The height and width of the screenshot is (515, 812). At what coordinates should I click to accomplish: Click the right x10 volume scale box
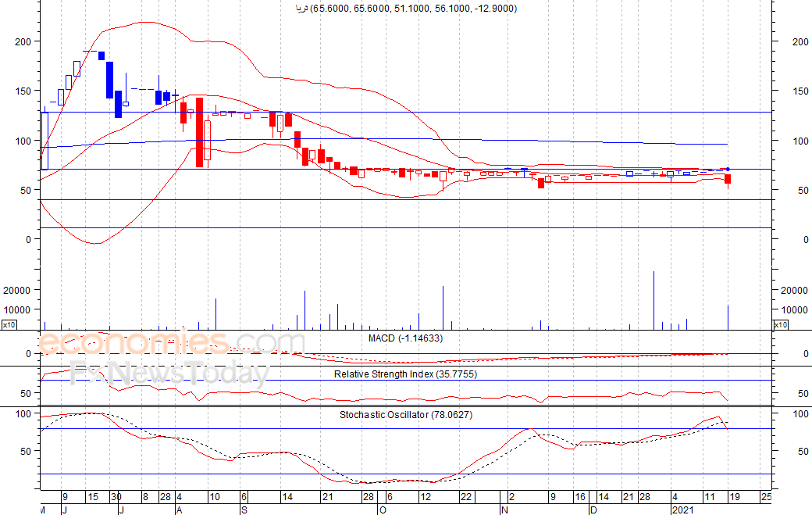click(x=781, y=324)
